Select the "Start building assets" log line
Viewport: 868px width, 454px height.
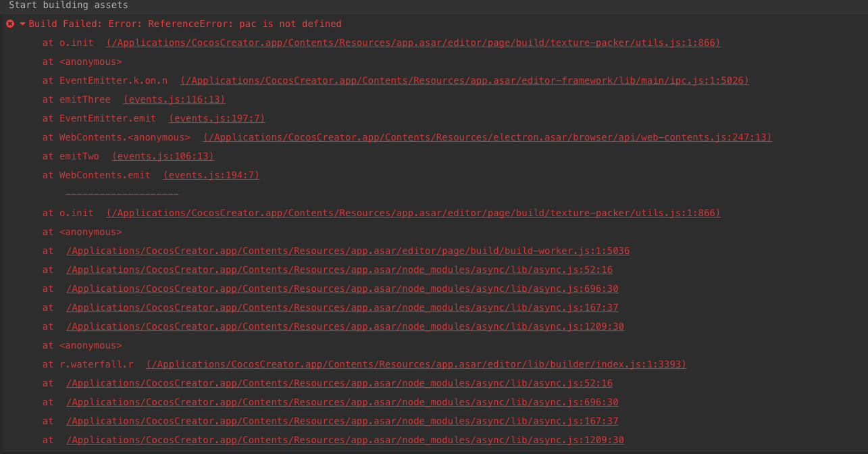coord(68,5)
